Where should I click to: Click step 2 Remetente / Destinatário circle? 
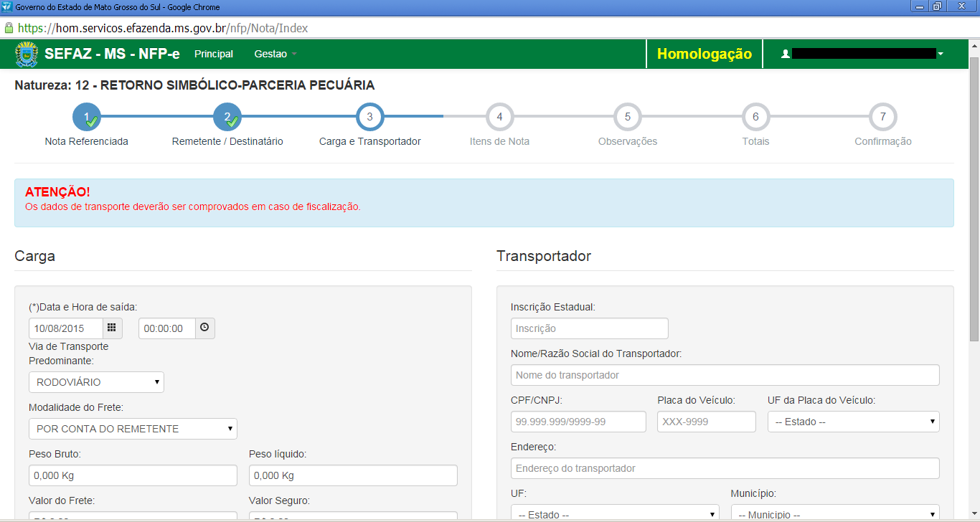click(227, 117)
